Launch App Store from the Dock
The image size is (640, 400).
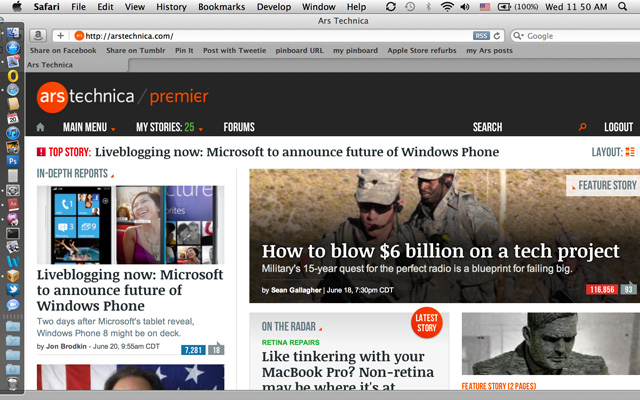click(13, 48)
